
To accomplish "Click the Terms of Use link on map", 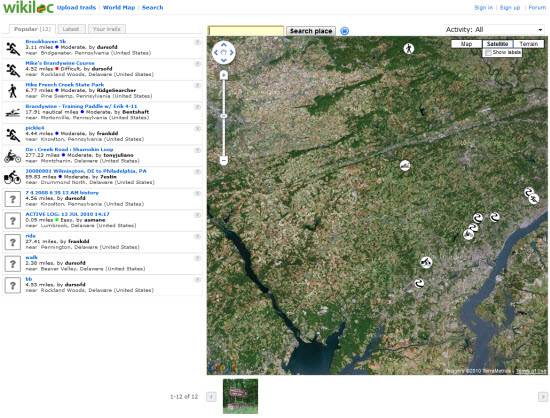I will 531,371.
